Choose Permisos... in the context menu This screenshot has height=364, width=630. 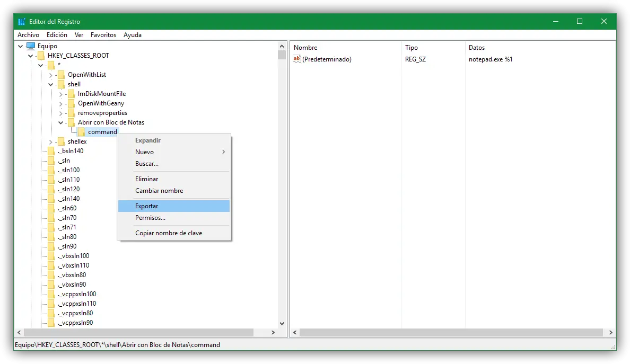[174, 218]
